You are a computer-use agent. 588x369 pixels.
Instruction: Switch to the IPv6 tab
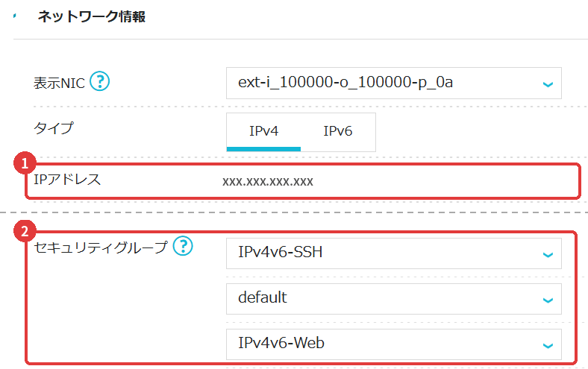pos(337,131)
